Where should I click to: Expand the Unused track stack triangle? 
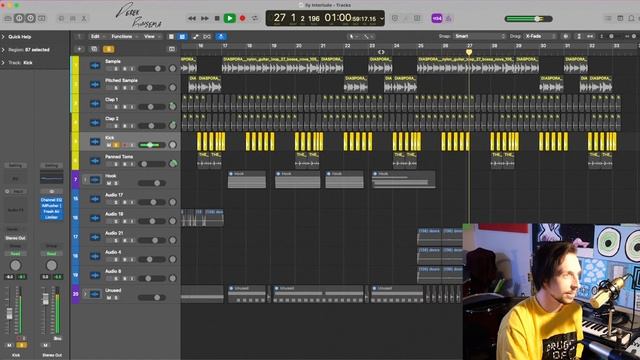tap(85, 294)
